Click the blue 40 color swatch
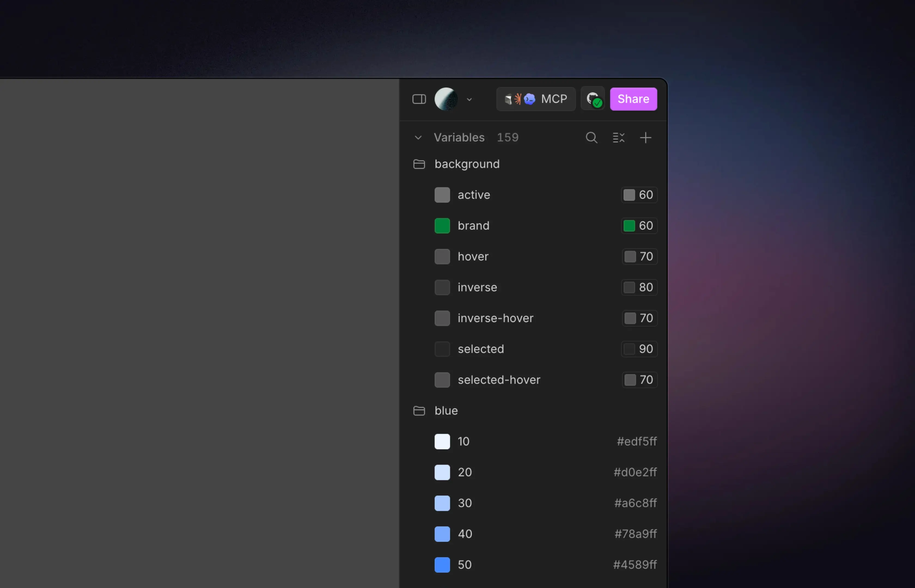 (442, 534)
